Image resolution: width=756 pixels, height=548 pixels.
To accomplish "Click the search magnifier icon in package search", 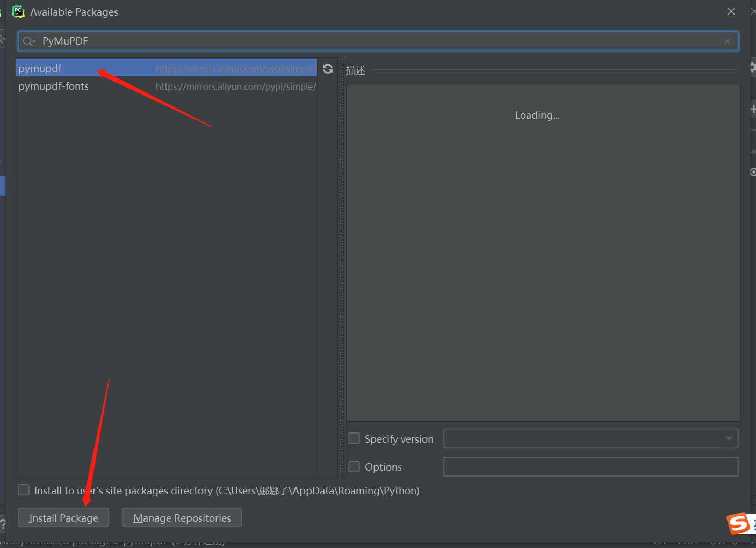I will click(x=28, y=41).
